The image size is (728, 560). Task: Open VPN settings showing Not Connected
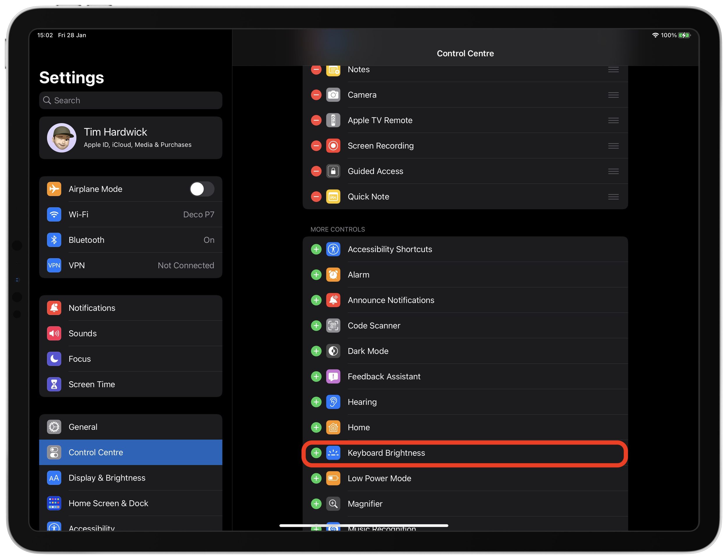click(x=131, y=265)
